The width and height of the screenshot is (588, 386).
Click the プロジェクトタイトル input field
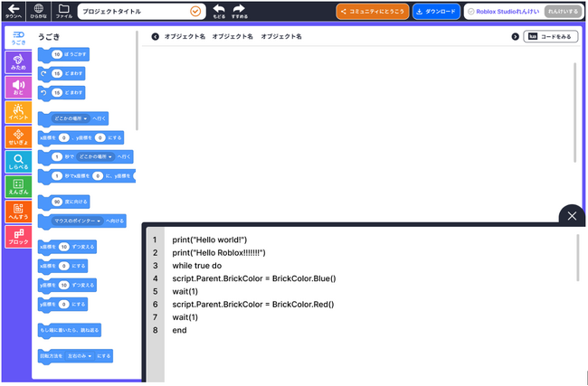point(142,12)
